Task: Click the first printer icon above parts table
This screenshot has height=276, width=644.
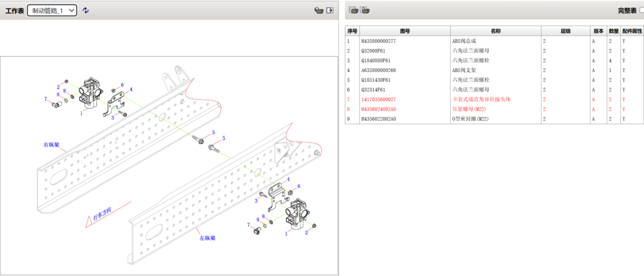Action: 354,10
